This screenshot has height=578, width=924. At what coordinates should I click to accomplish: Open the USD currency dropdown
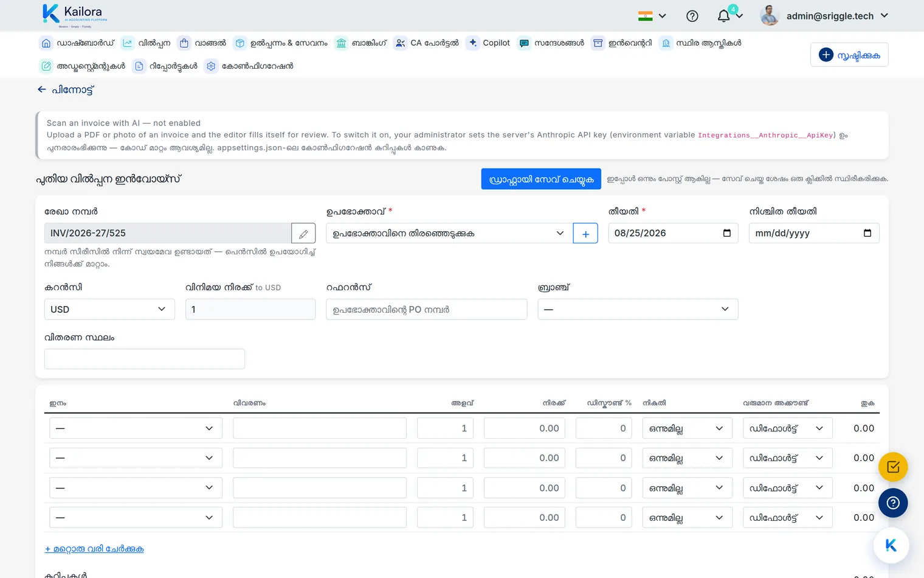pos(109,309)
